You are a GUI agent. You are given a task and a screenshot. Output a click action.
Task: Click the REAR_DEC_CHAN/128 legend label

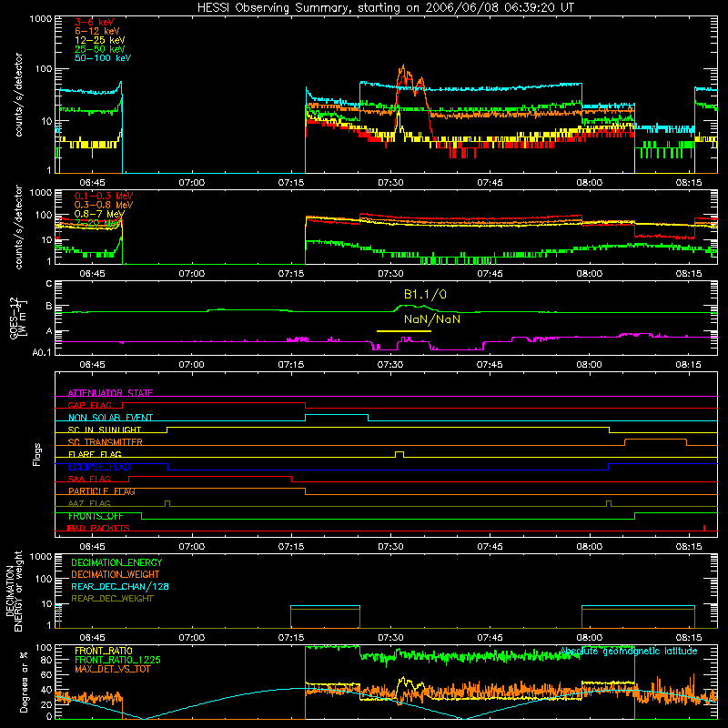[x=120, y=586]
